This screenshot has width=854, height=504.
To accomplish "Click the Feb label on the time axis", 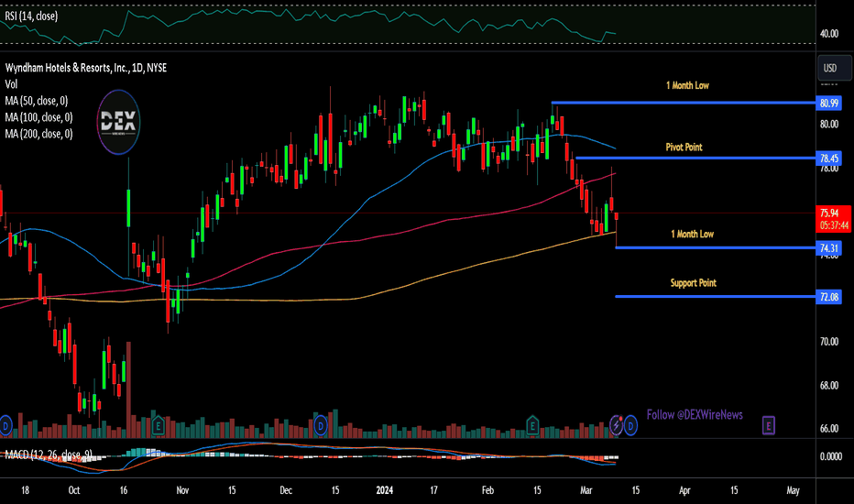I will (x=487, y=490).
